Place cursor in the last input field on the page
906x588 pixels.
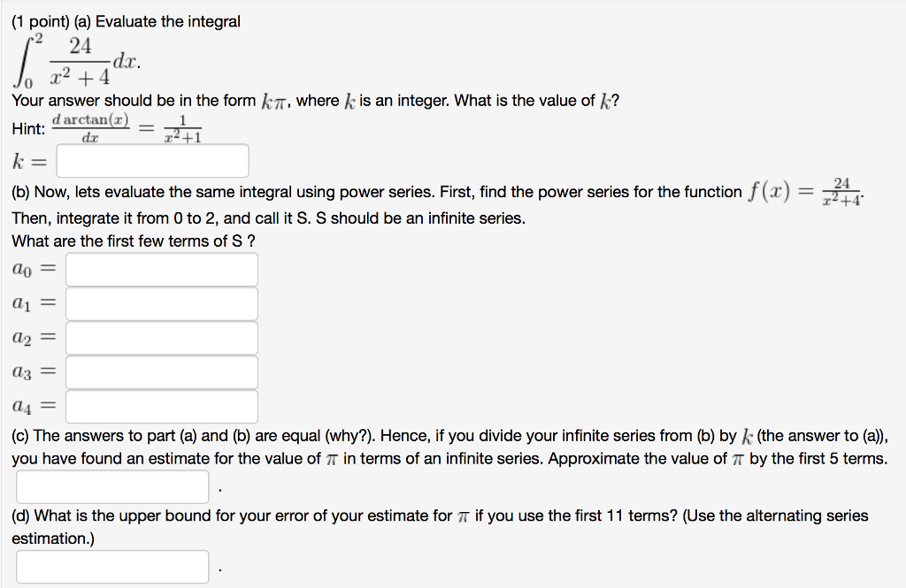coord(112,566)
